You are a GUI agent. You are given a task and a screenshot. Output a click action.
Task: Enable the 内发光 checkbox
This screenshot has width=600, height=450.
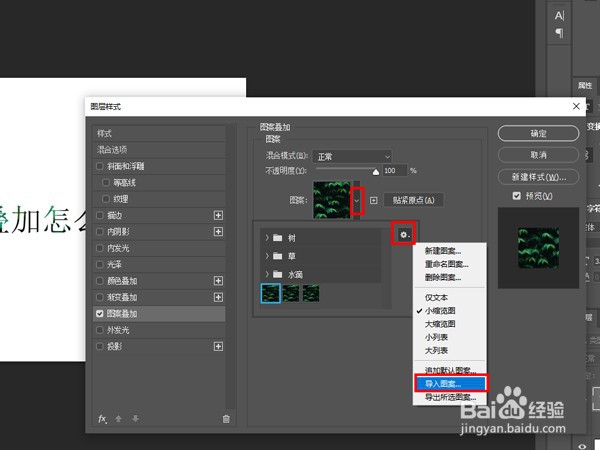coord(100,248)
